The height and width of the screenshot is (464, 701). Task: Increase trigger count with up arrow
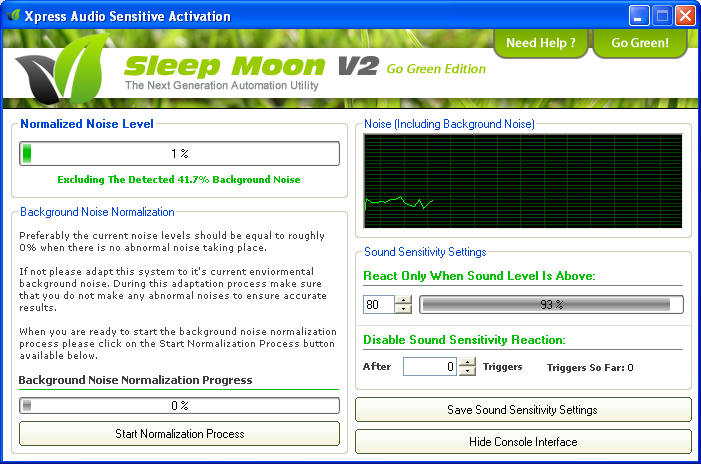(467, 362)
